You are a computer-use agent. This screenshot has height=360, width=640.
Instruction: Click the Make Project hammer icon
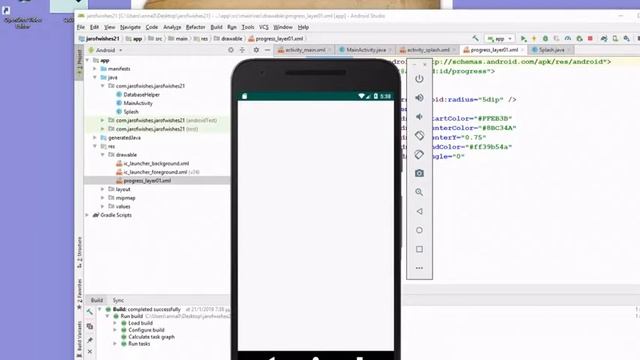(x=476, y=38)
